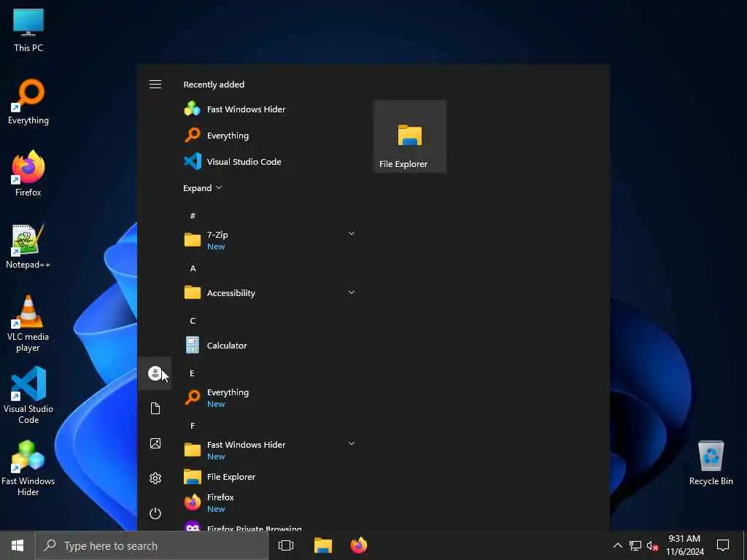The height and width of the screenshot is (560, 747).
Task: Select VLC media player desktop shortcut
Action: tap(28, 323)
